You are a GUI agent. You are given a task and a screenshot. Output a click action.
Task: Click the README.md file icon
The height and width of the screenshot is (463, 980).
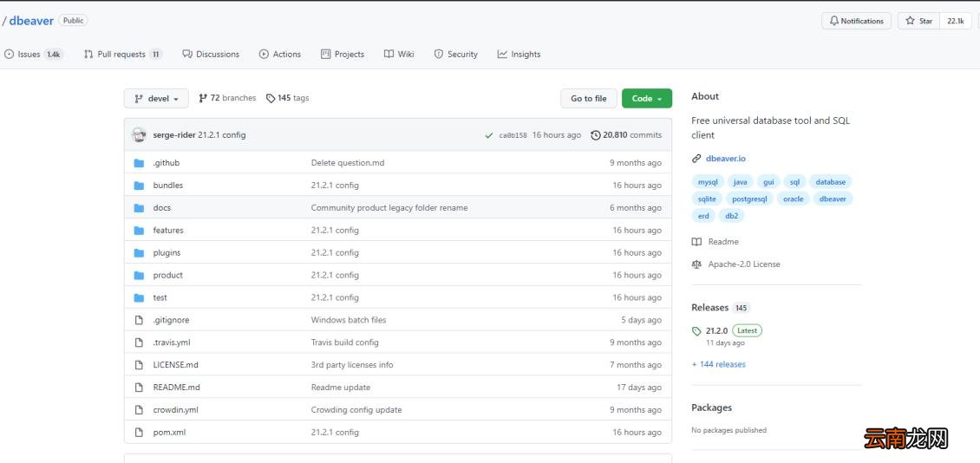click(x=139, y=388)
